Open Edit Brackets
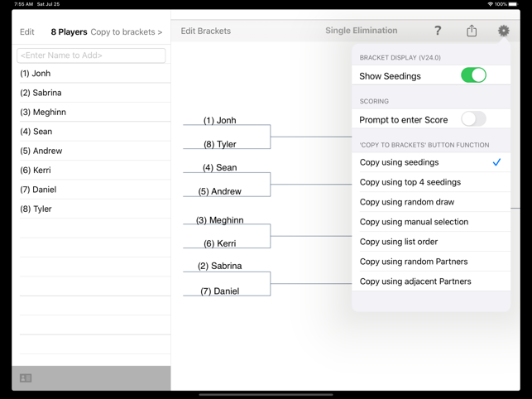 (x=206, y=31)
